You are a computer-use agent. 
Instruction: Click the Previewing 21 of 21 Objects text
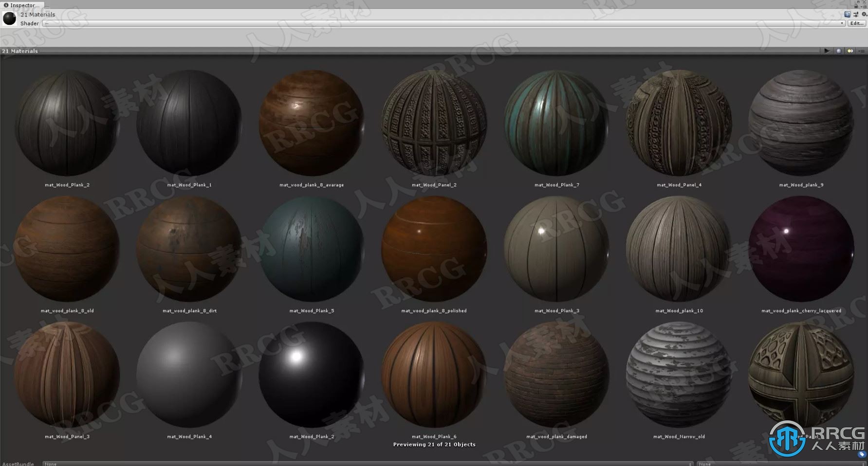click(434, 445)
